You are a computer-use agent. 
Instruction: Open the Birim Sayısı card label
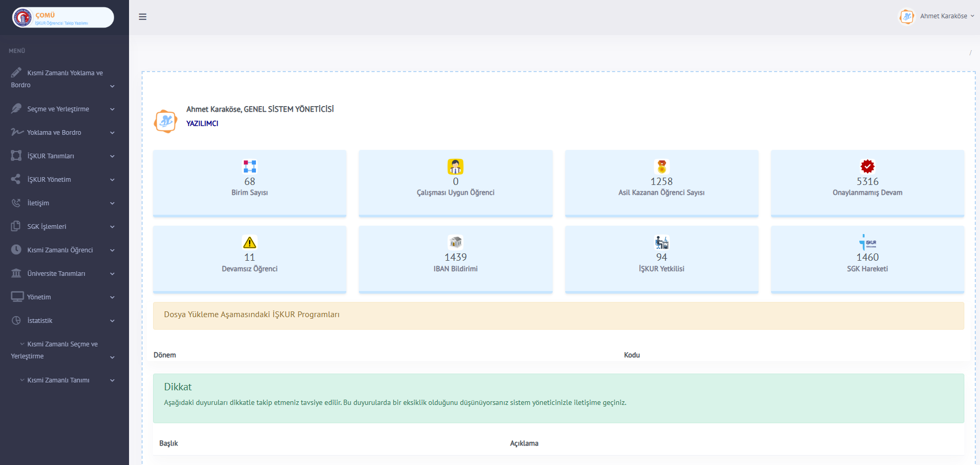click(x=250, y=193)
